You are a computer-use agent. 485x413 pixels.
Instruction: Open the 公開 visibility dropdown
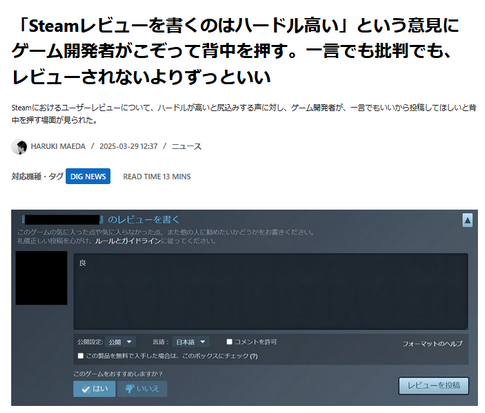tap(120, 342)
